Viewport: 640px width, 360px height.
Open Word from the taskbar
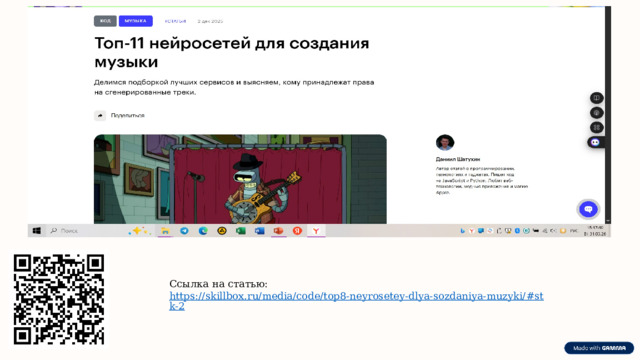click(260, 231)
